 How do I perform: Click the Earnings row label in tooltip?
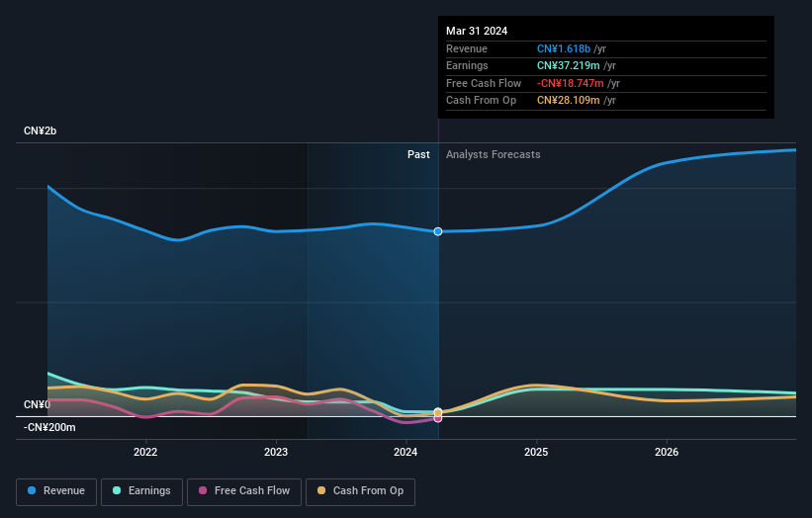(x=467, y=65)
